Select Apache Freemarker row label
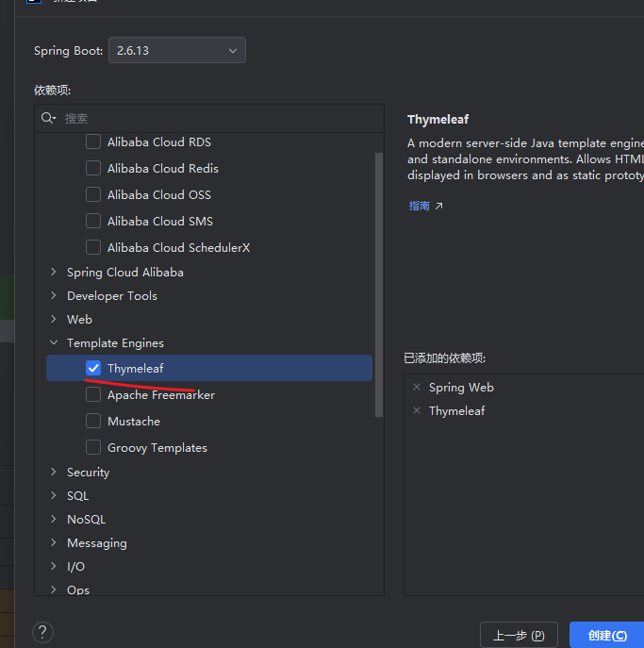The image size is (644, 648). [161, 394]
